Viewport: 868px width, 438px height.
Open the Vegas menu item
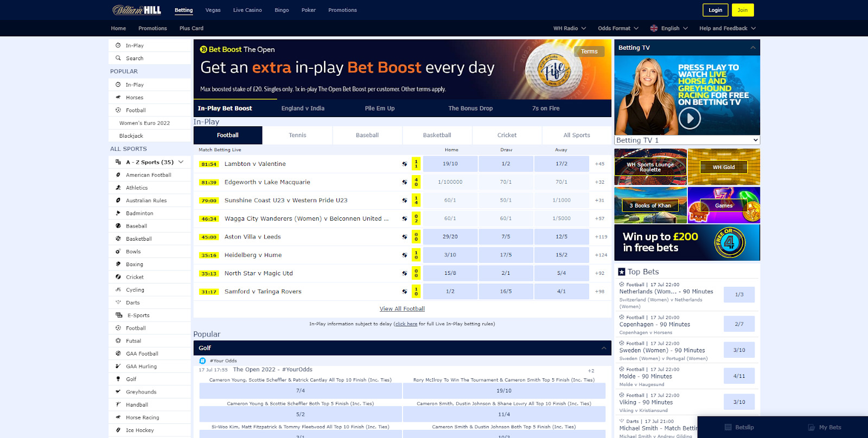pyautogui.click(x=213, y=10)
